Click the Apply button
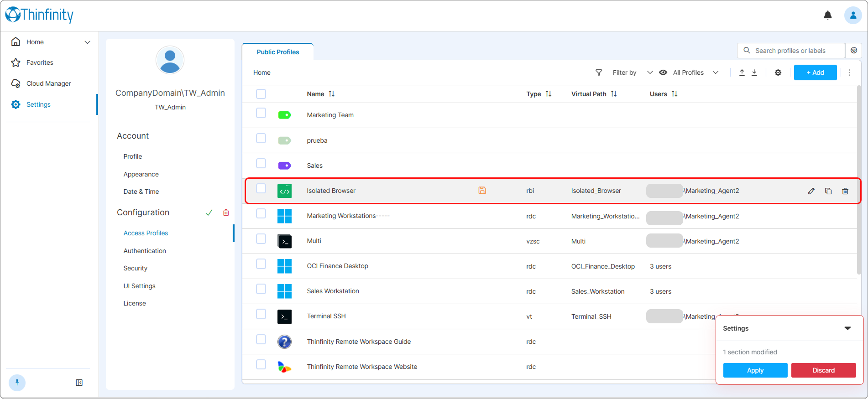This screenshot has height=399, width=868. pyautogui.click(x=755, y=370)
